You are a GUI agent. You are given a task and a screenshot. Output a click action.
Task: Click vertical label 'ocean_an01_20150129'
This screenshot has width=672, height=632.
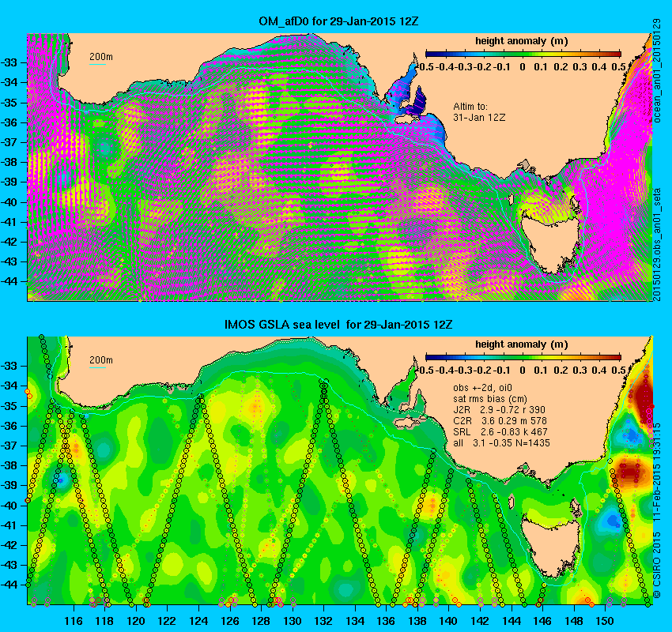[657, 70]
